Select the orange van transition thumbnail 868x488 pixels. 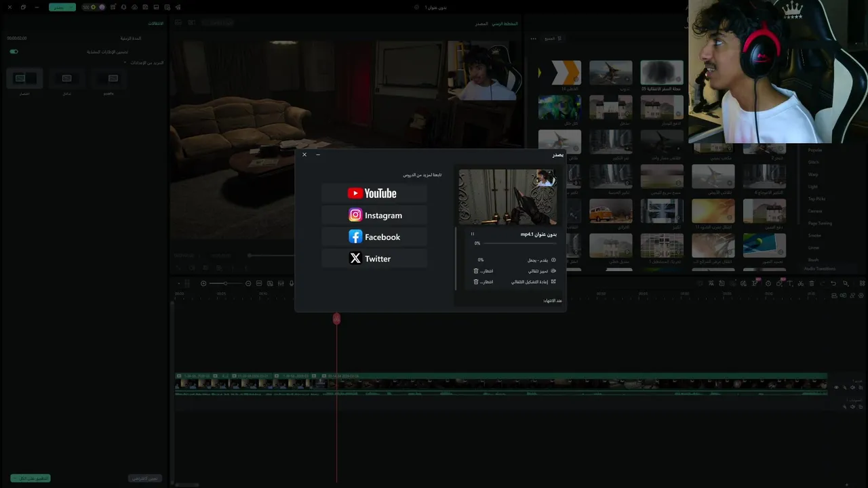[x=610, y=211]
